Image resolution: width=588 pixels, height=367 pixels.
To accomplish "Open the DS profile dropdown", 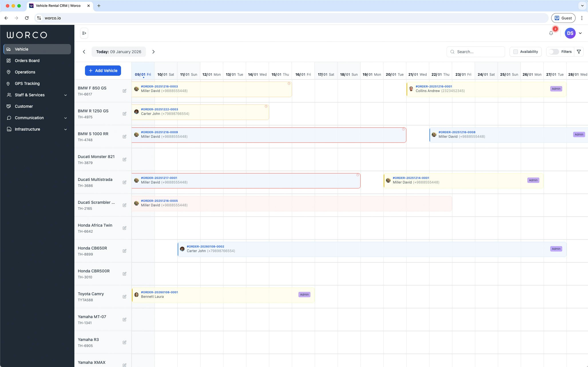I will 570,33.
